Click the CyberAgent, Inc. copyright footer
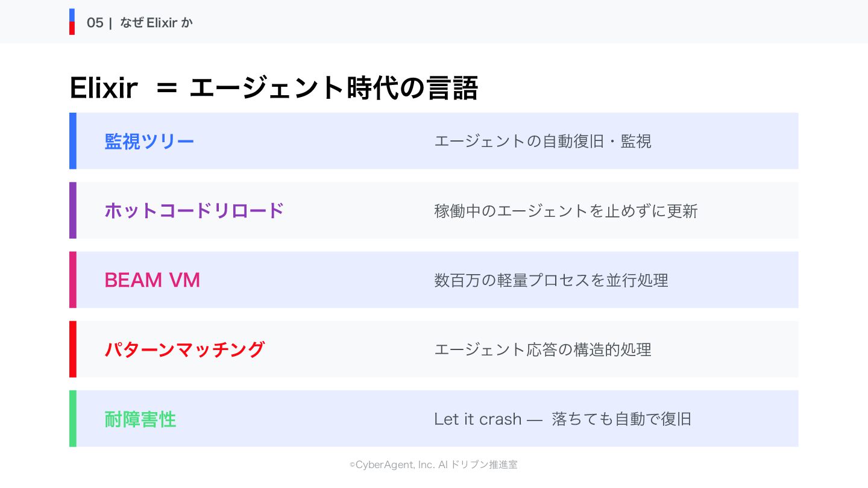This screenshot has width=868, height=488. 433,465
